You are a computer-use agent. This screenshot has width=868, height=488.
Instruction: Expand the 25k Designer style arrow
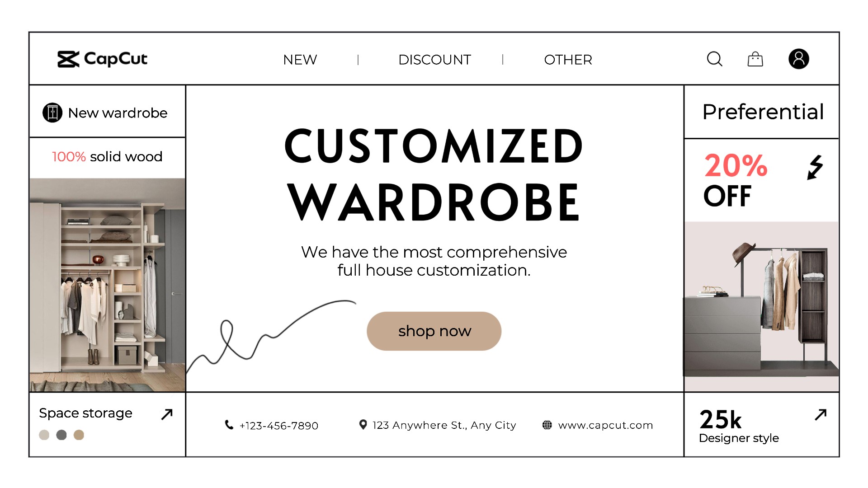click(820, 414)
